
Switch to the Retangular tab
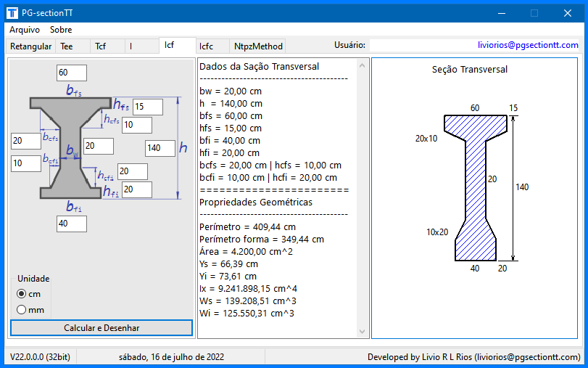[x=30, y=46]
